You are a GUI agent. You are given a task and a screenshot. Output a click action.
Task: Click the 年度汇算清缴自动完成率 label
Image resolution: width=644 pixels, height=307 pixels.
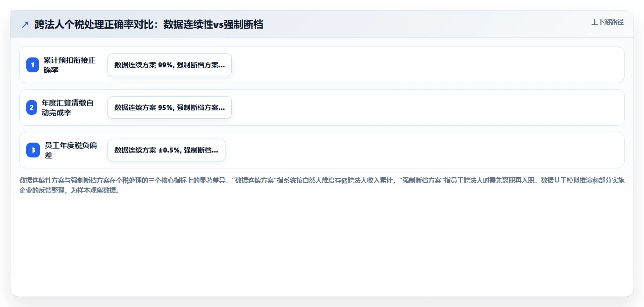pyautogui.click(x=67, y=107)
